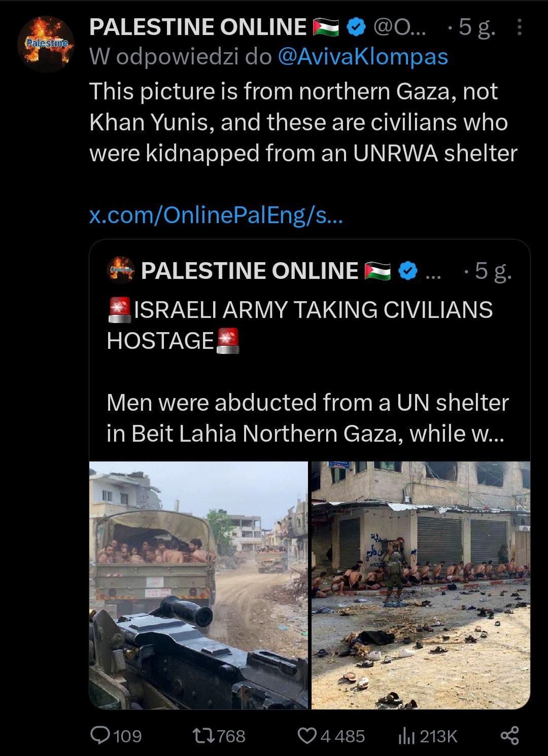
Task: Like the tweet with 4 485 likes
Action: point(331,735)
